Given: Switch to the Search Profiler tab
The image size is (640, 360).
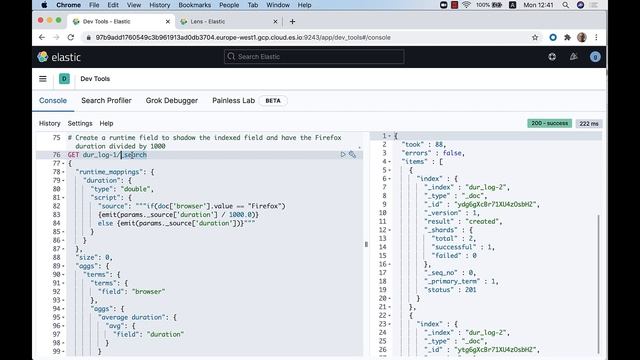Looking at the screenshot, I should tap(106, 100).
